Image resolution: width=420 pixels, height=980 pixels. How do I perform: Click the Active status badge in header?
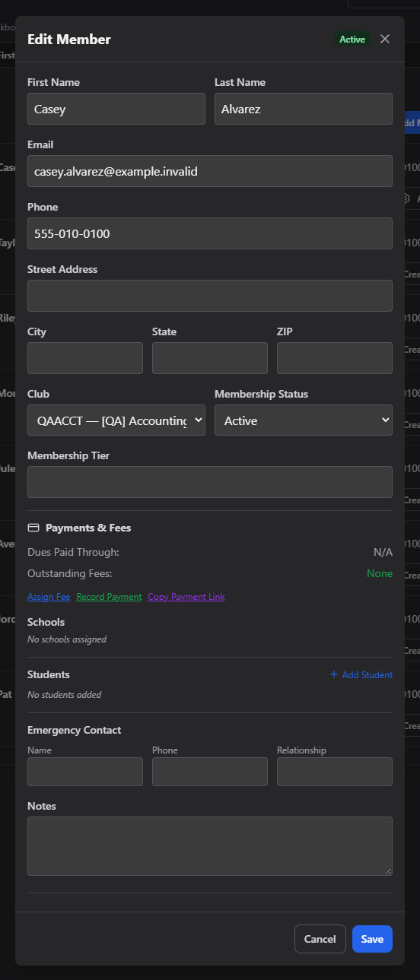tap(352, 40)
